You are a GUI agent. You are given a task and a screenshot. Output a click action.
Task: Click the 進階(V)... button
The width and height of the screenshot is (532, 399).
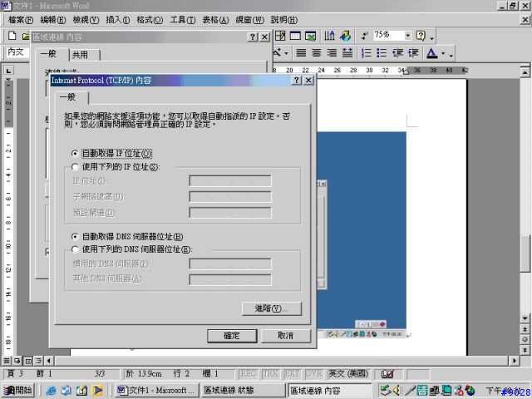(x=272, y=308)
